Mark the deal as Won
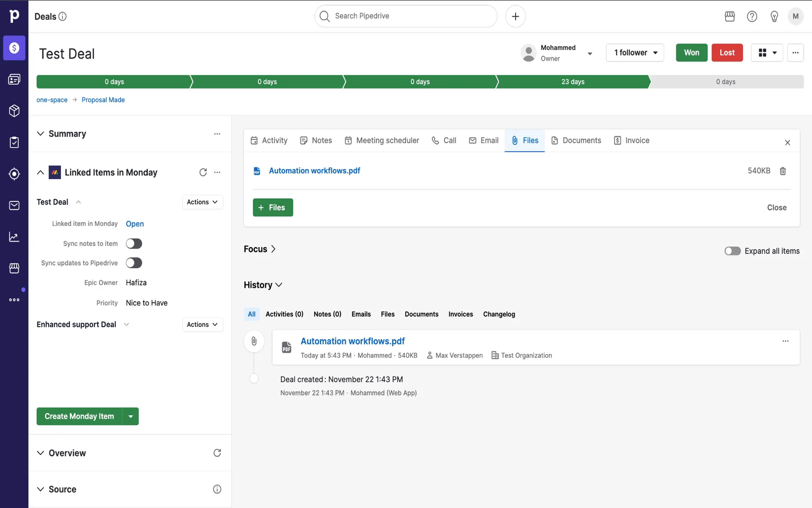The height and width of the screenshot is (508, 812). click(x=692, y=53)
